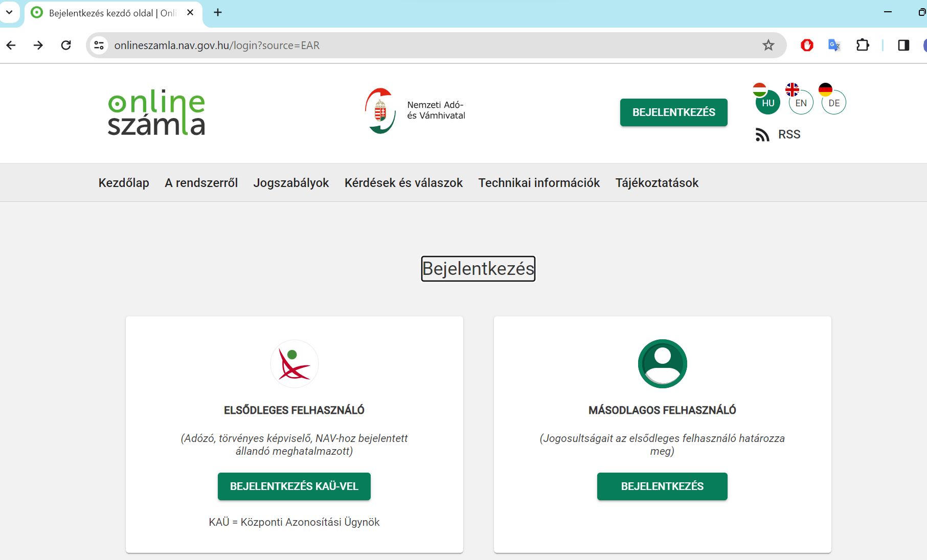Viewport: 927px width, 560px height.
Task: Open Technikai információk menu item
Action: tap(539, 183)
